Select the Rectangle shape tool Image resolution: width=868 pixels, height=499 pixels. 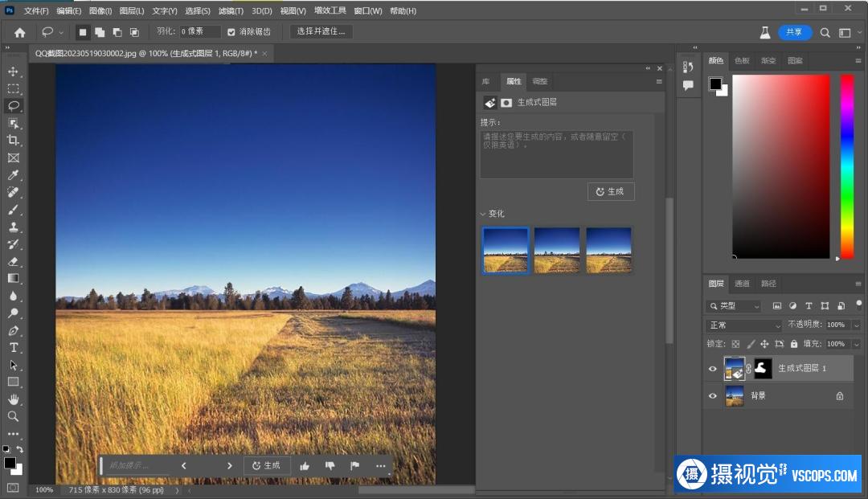click(14, 382)
